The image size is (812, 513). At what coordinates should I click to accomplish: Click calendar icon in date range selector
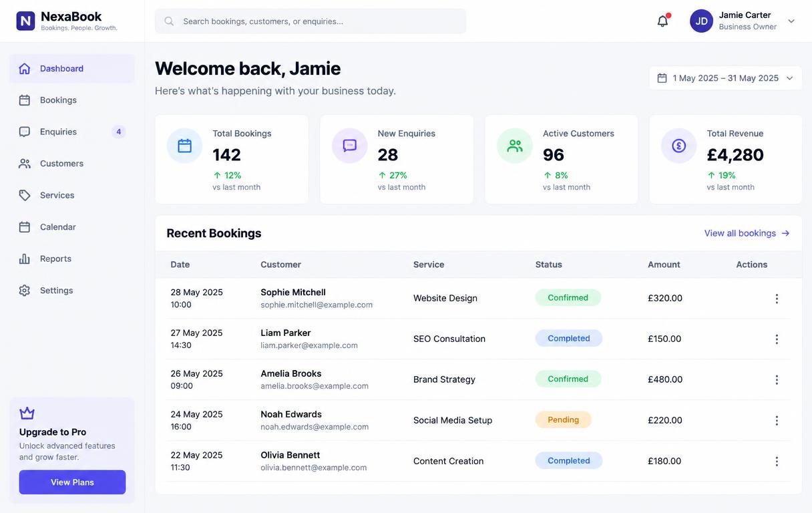coord(662,78)
